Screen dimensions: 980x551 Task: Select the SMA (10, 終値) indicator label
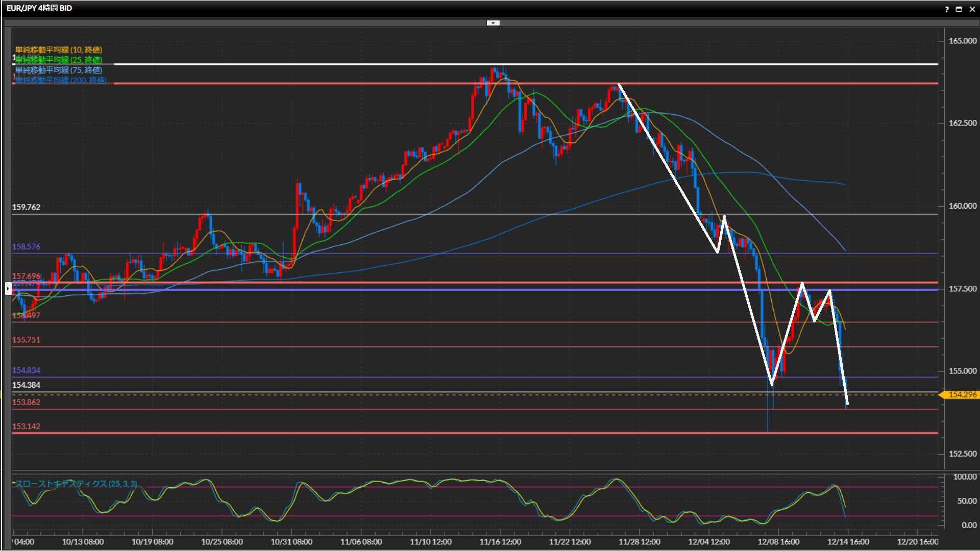pos(59,50)
